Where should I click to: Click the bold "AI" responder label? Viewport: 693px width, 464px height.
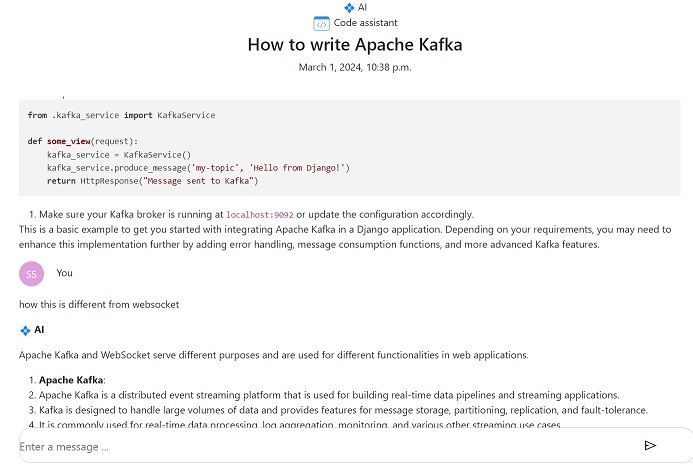(40, 329)
